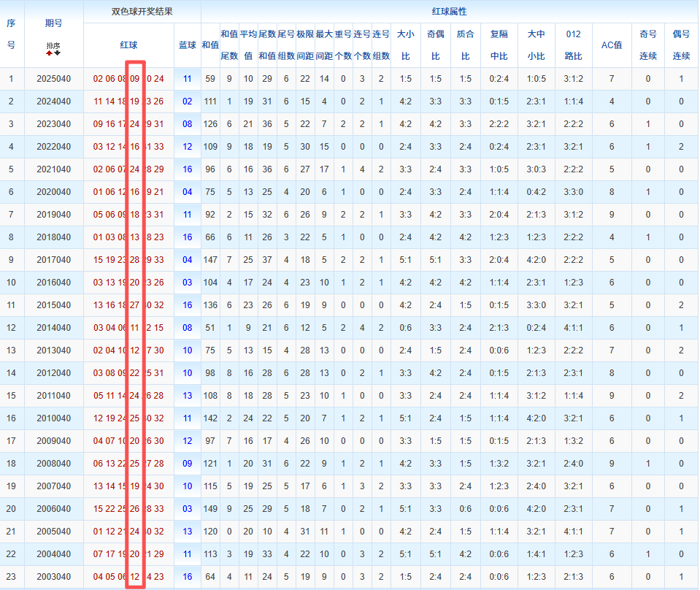Select period 2014040 in the table
The width and height of the screenshot is (700, 590).
(x=53, y=328)
